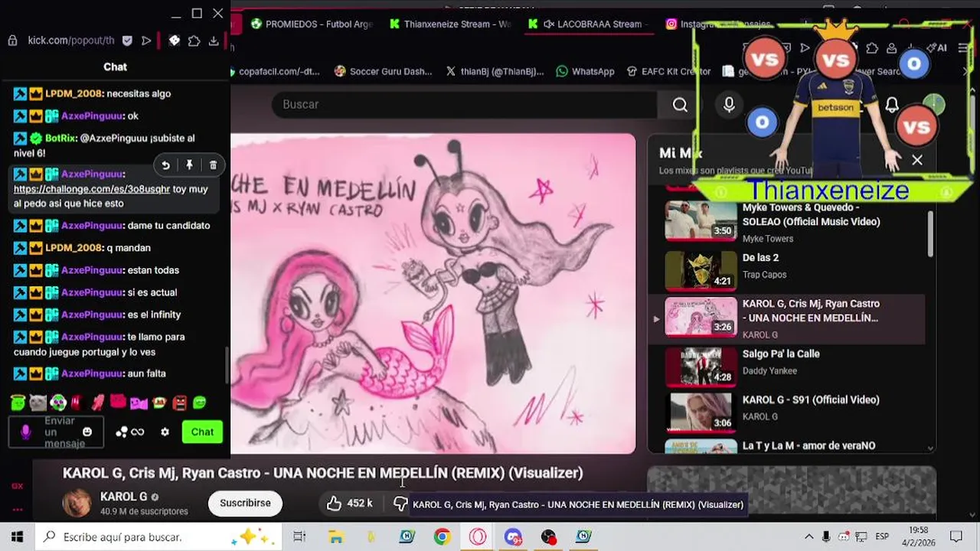Image resolution: width=980 pixels, height=551 pixels.
Task: Select the green halo frog emote
Action: tap(17, 402)
